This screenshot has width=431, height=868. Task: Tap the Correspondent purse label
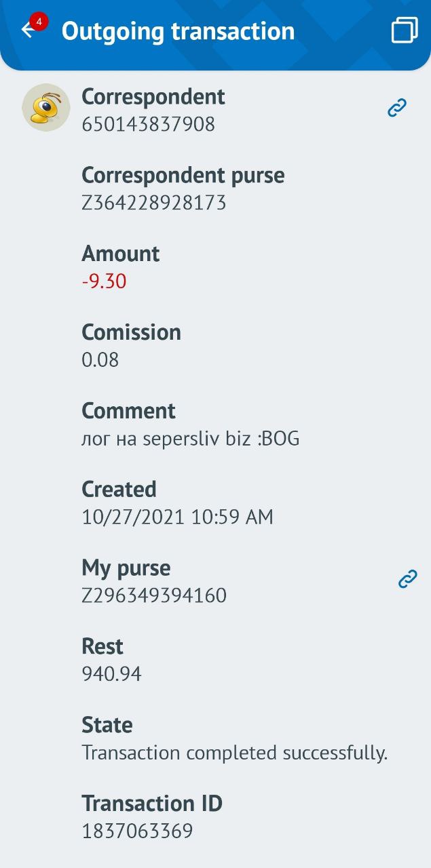coord(183,176)
